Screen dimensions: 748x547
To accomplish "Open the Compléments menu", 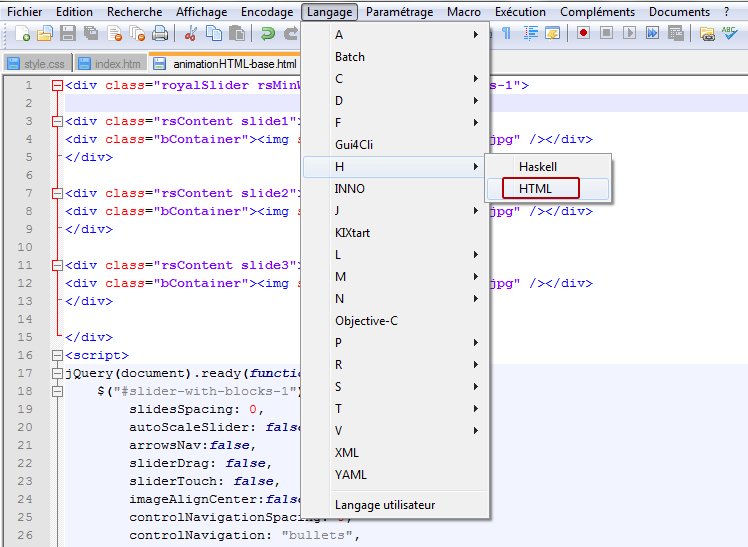I will (x=597, y=12).
